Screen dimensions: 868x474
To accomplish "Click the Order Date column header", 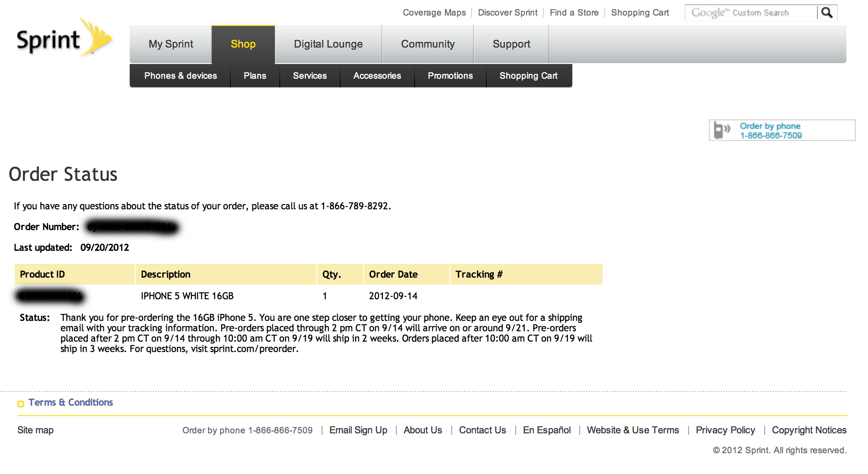I will click(x=407, y=274).
